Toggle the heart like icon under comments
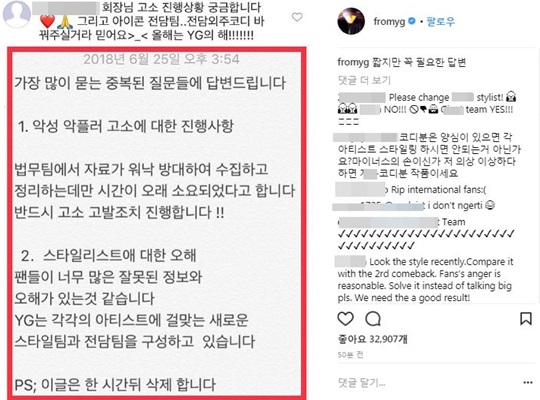The width and height of the screenshot is (540, 400). point(345,319)
